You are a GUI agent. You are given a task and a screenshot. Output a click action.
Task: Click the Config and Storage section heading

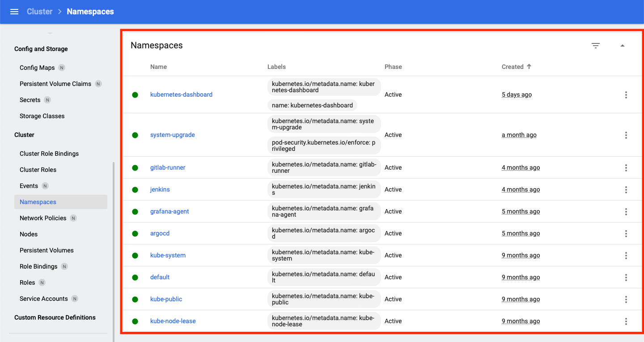tap(41, 49)
